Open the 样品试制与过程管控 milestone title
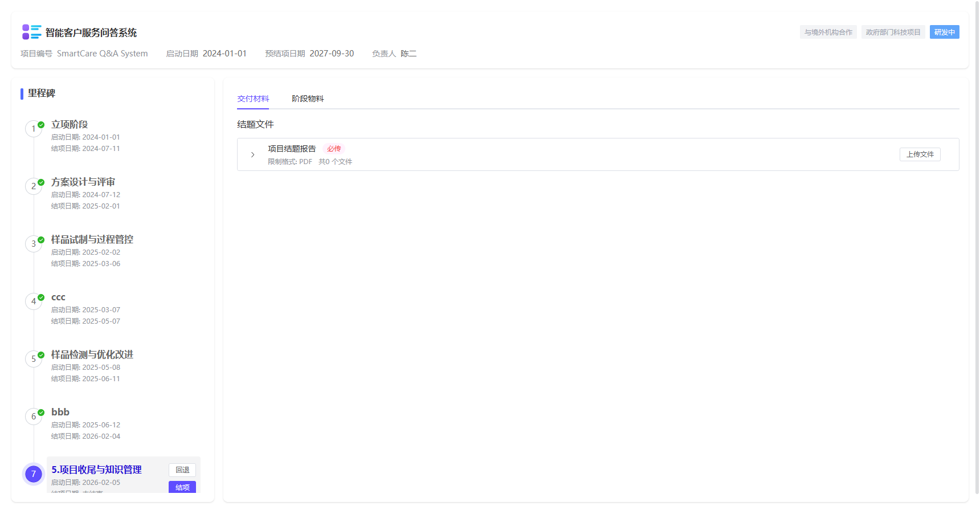This screenshot has height=506, width=980. (92, 239)
